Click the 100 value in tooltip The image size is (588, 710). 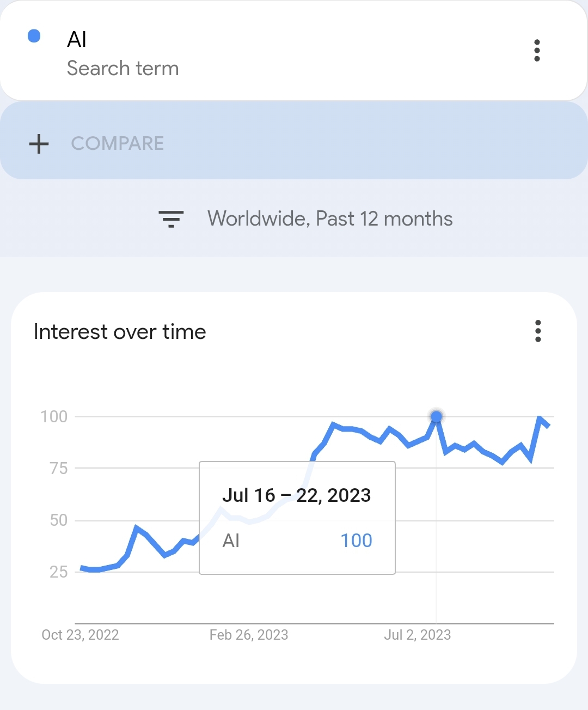[x=356, y=541]
